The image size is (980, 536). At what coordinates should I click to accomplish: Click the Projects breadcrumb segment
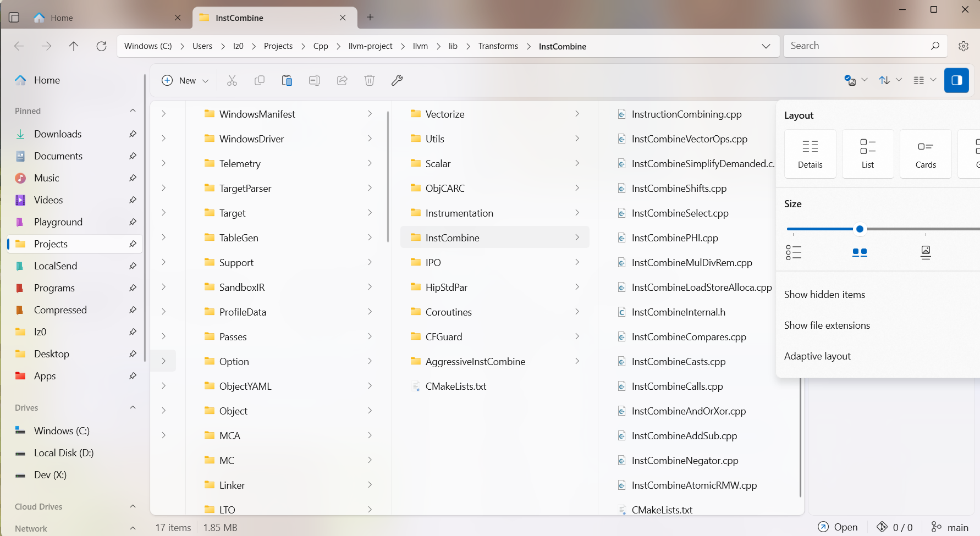(x=278, y=46)
